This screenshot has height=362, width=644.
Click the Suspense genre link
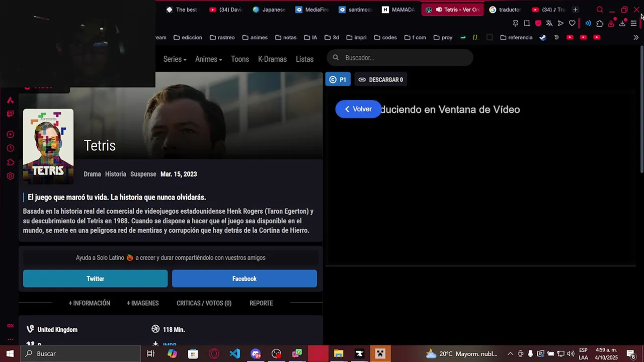click(x=143, y=174)
